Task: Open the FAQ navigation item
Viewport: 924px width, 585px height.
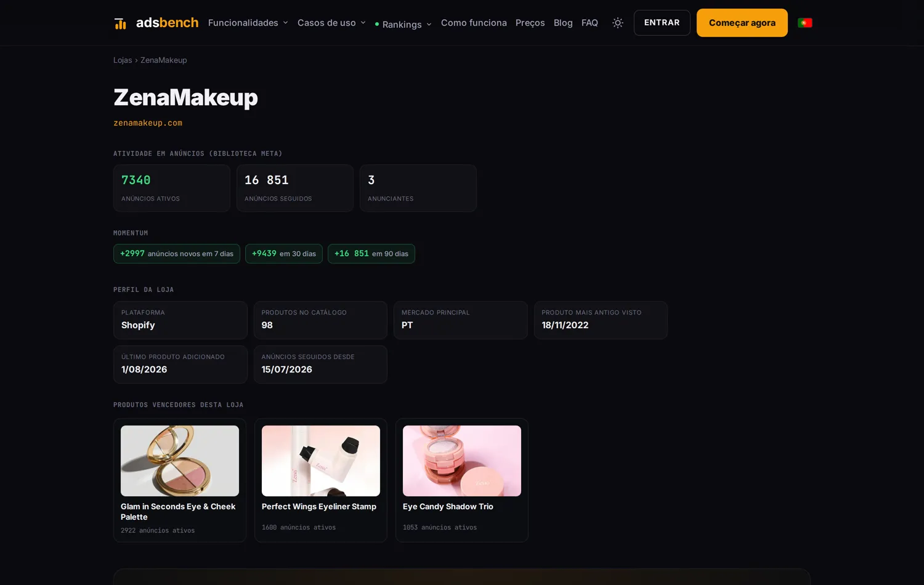Action: [x=590, y=23]
